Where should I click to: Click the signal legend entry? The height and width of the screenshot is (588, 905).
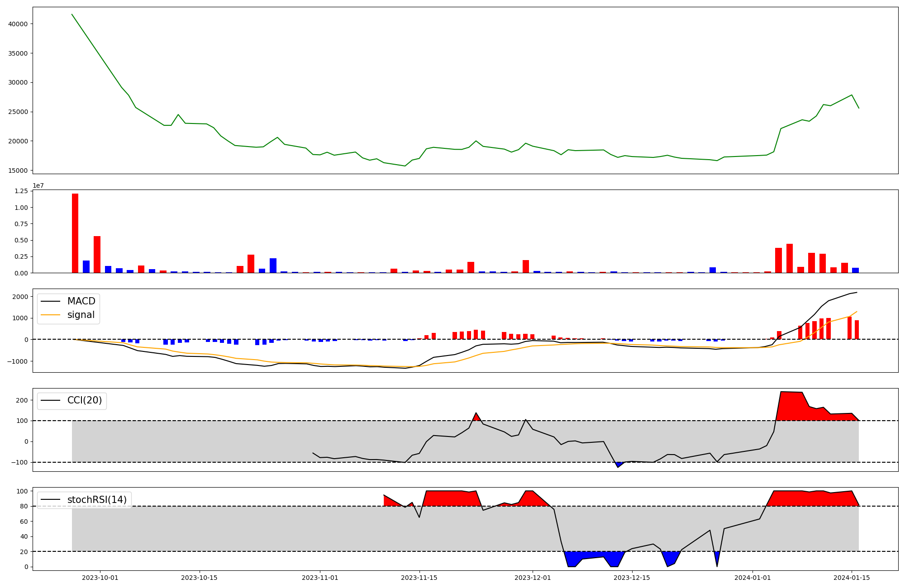point(81,315)
